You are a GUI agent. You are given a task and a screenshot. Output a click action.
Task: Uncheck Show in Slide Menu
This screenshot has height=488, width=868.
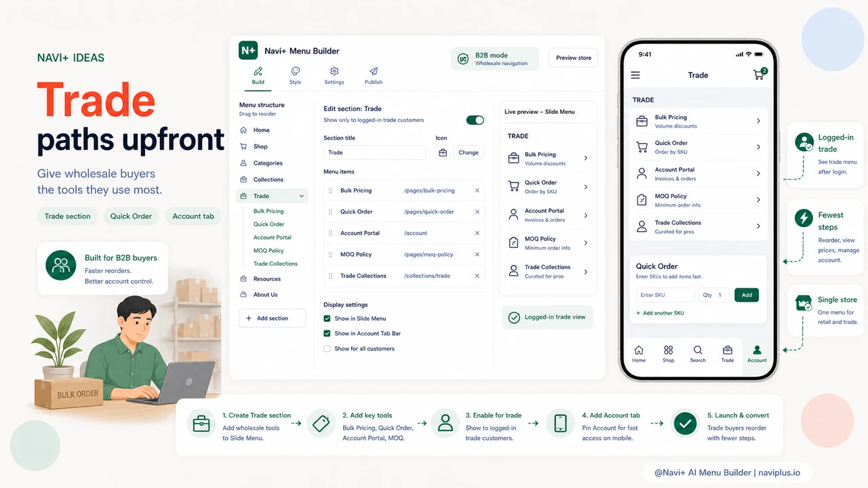tap(328, 319)
